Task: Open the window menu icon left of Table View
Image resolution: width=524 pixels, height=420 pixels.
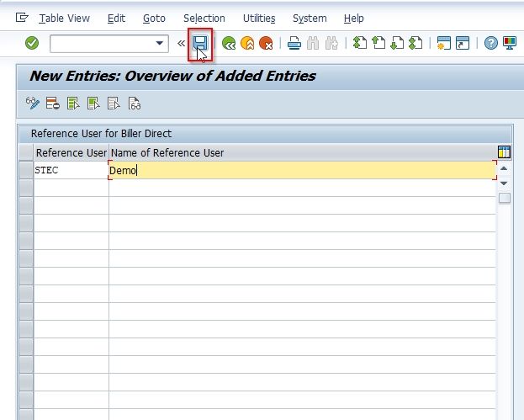Action: pyautogui.click(x=22, y=18)
